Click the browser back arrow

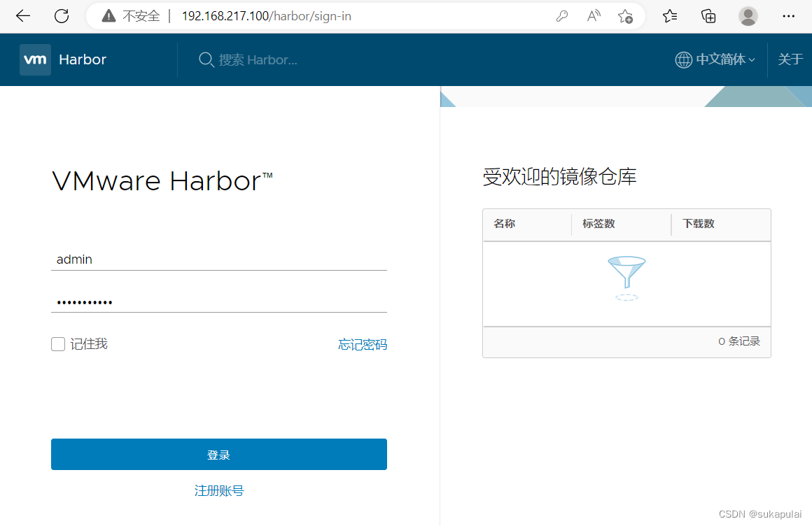(23, 16)
